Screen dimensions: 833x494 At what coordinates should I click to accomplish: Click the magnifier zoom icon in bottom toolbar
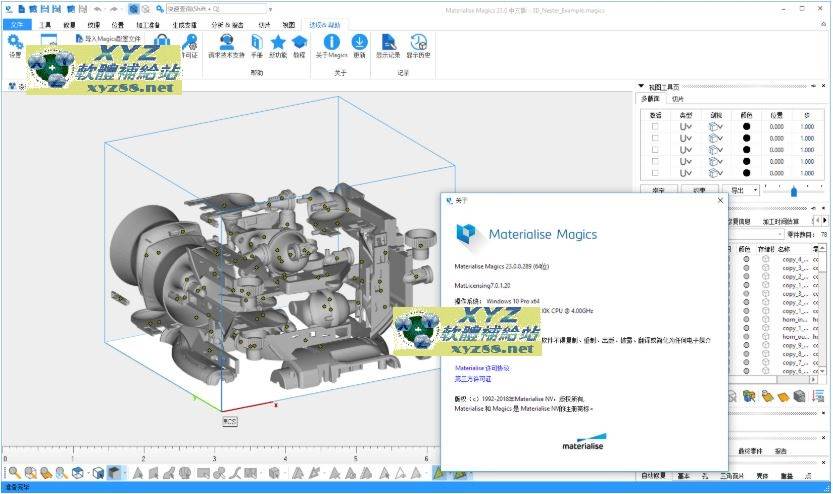point(14,472)
